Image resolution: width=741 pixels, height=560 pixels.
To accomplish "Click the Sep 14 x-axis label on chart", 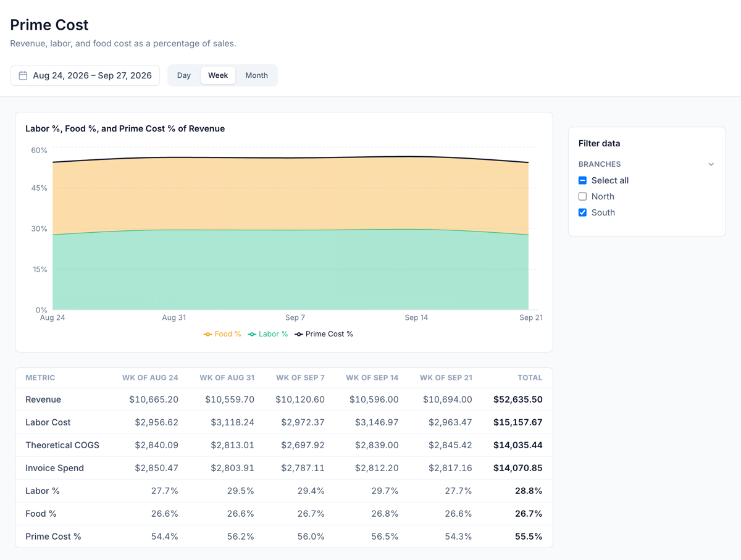I will [x=416, y=317].
